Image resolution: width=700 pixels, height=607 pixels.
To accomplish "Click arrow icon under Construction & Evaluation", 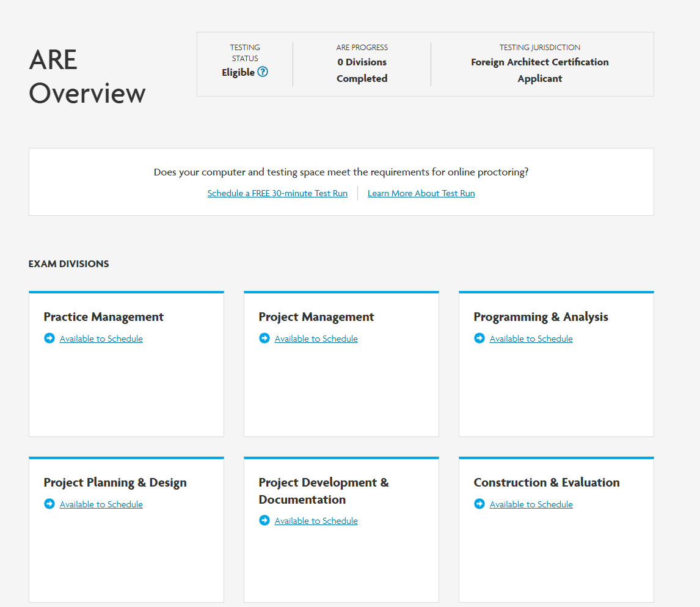I will 479,504.
